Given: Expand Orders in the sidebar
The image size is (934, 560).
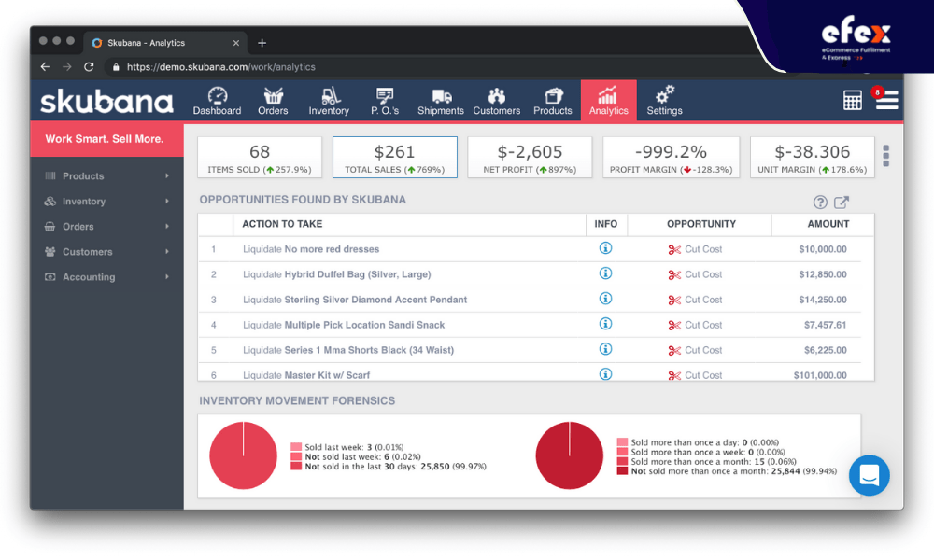Looking at the screenshot, I should click(106, 227).
